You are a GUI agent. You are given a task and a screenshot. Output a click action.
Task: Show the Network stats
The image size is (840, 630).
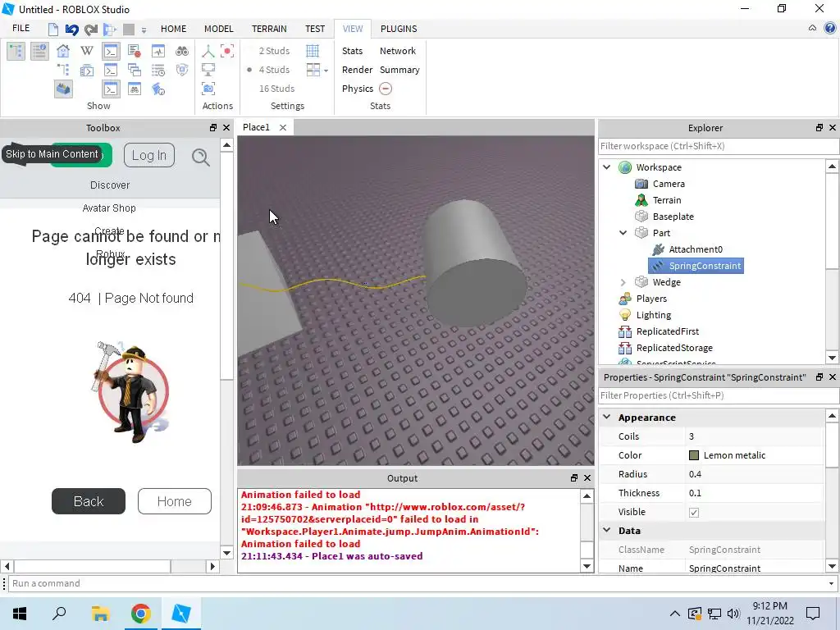point(398,51)
